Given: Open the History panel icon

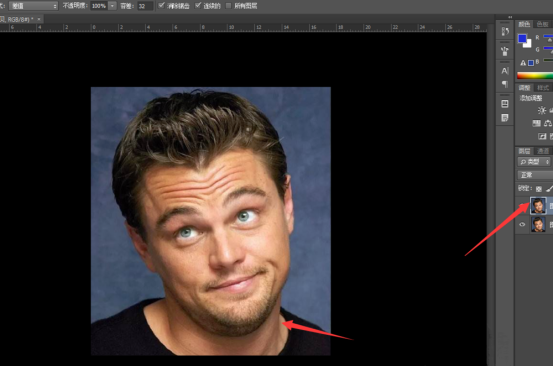Looking at the screenshot, I should (x=505, y=32).
